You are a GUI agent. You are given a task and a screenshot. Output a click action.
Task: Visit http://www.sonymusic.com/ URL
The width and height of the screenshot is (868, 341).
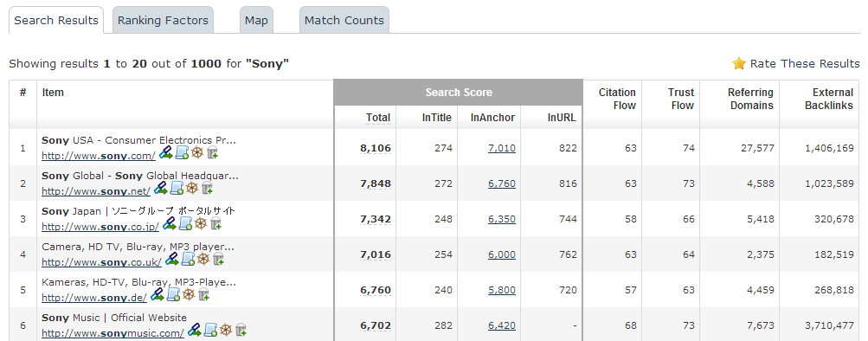[113, 332]
